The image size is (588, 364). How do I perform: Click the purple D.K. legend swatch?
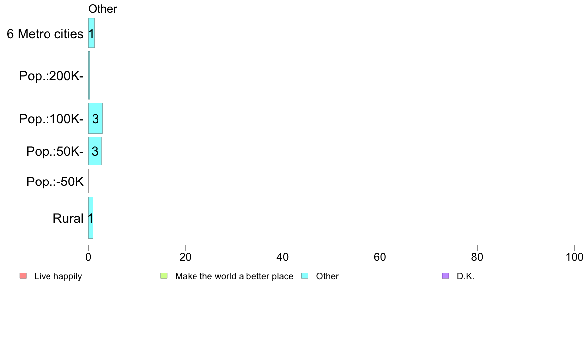click(x=445, y=276)
